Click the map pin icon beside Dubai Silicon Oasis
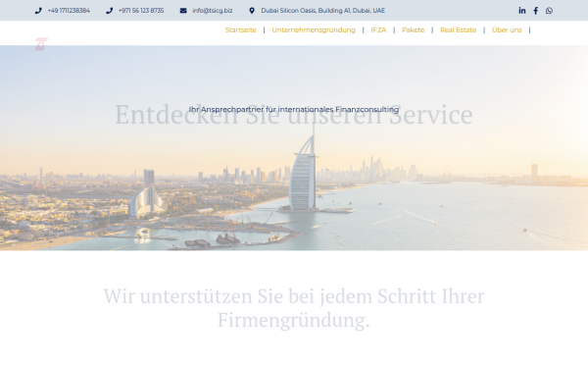Screen dimensions: 588x368 (x=252, y=11)
